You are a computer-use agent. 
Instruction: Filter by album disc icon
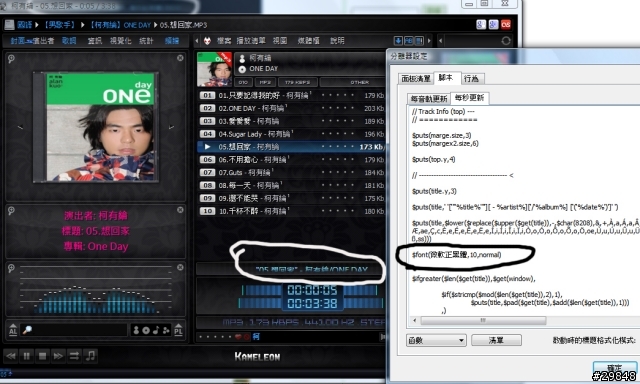pyautogui.click(x=146, y=330)
